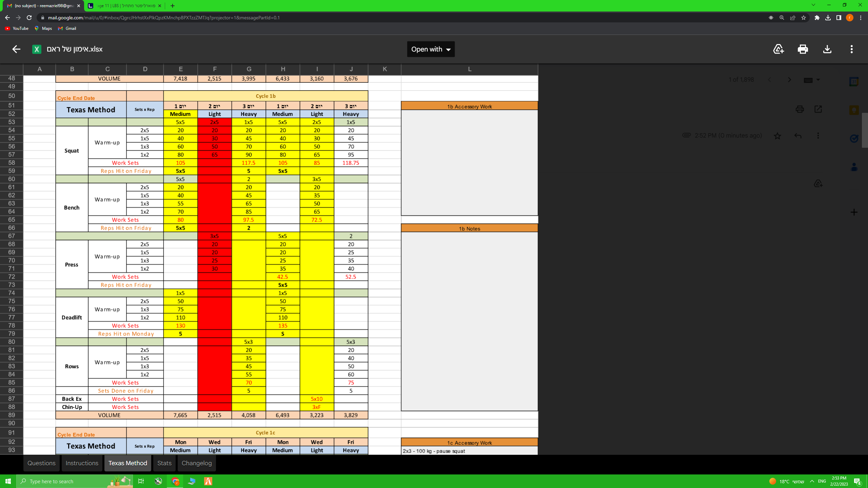
Task: Open tab search chevron
Action: 813,5
